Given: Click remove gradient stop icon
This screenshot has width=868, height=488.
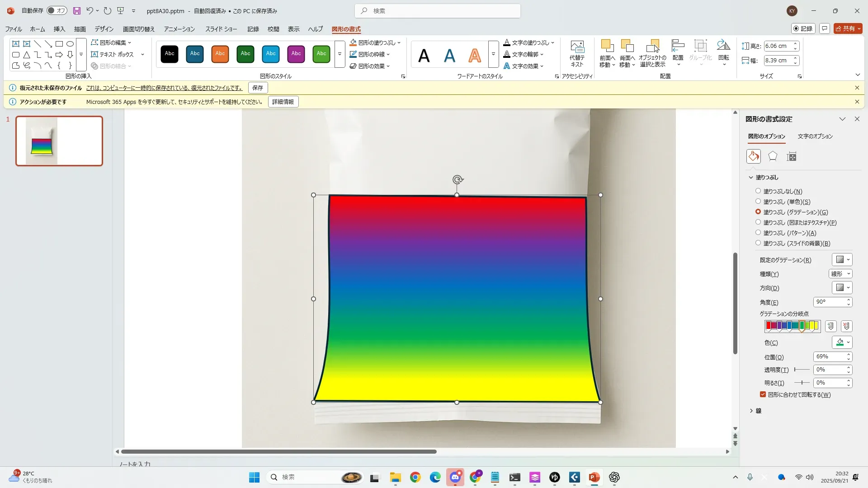Looking at the screenshot, I should click(x=846, y=326).
